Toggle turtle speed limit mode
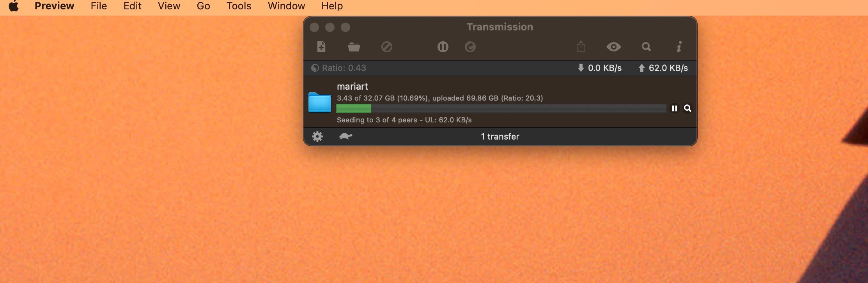 pyautogui.click(x=345, y=136)
